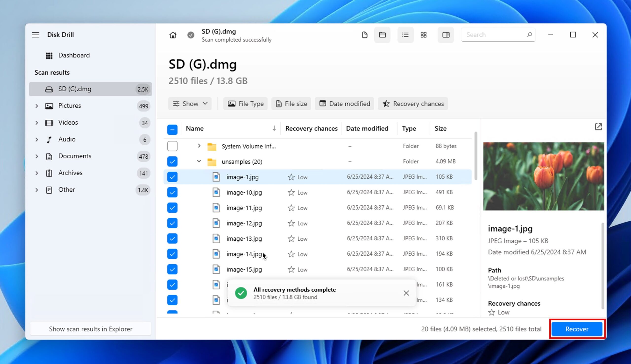Viewport: 631px width, 364px height.
Task: Switch to grid view of files
Action: click(x=423, y=35)
